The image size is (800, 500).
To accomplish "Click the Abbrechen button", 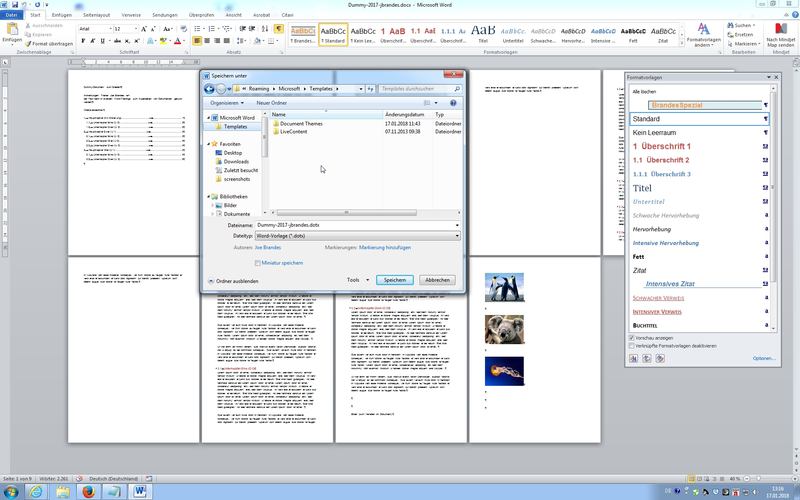I will [436, 280].
